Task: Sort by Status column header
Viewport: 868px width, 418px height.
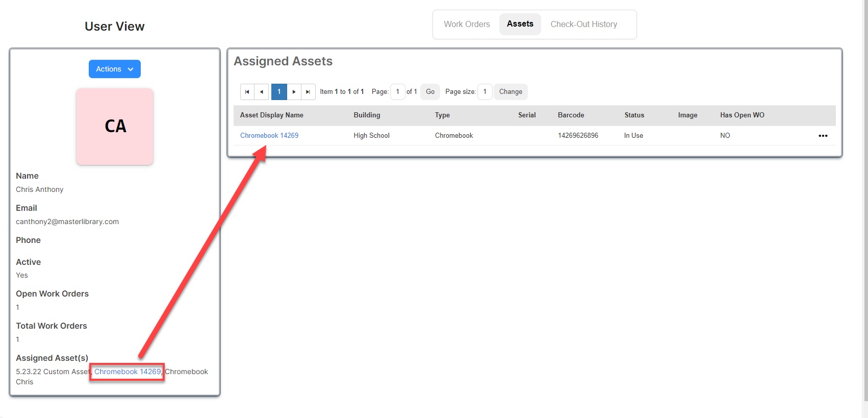Action: (x=634, y=115)
